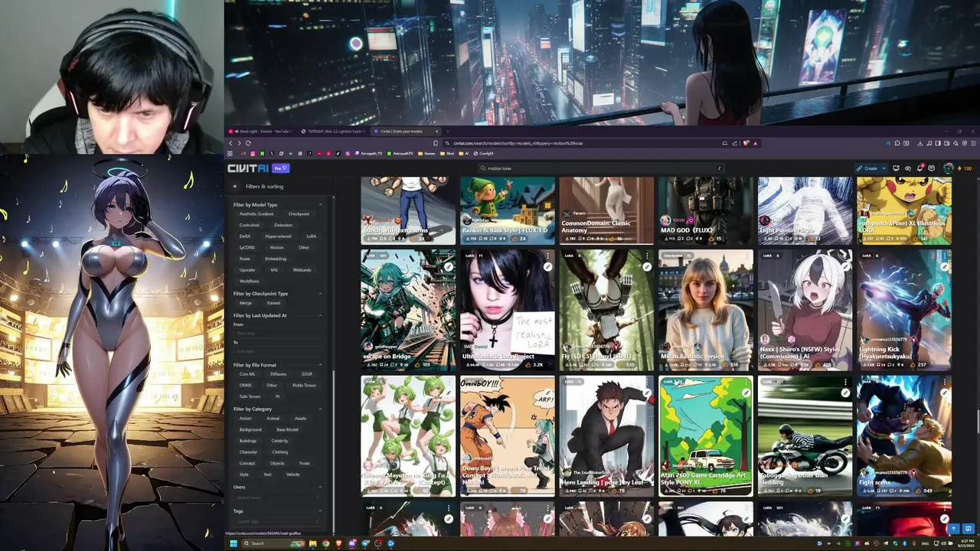Image resolution: width=980 pixels, height=551 pixels.
Task: Click remix brush icon on escape on Bridge card
Action: pyautogui.click(x=449, y=267)
